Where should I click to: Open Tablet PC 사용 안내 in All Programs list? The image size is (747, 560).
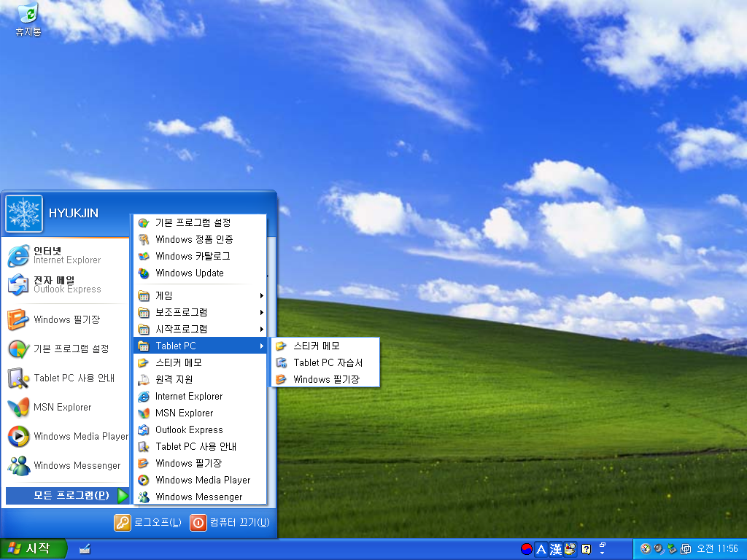[x=200, y=447]
